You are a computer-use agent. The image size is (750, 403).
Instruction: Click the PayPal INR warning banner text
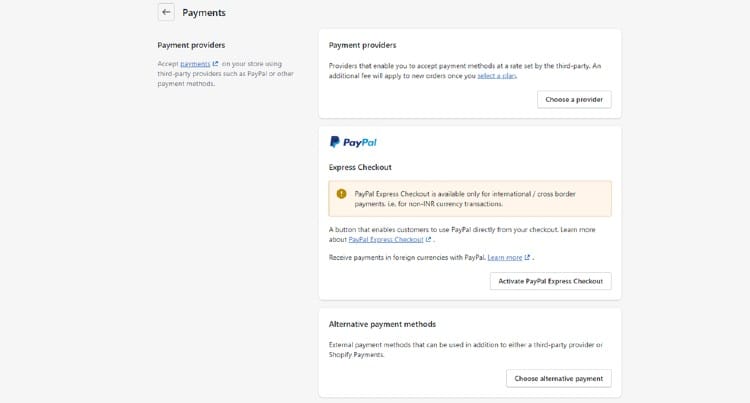pos(465,199)
